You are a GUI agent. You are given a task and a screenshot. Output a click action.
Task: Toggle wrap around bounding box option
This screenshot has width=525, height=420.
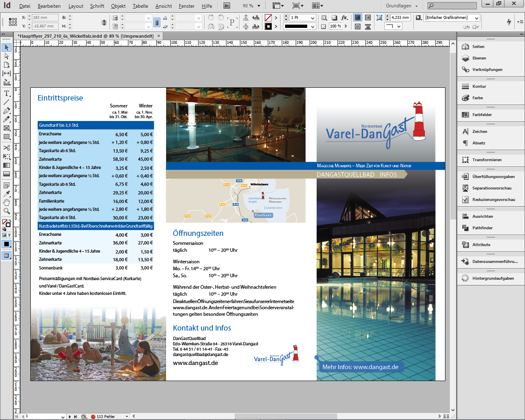point(368,18)
